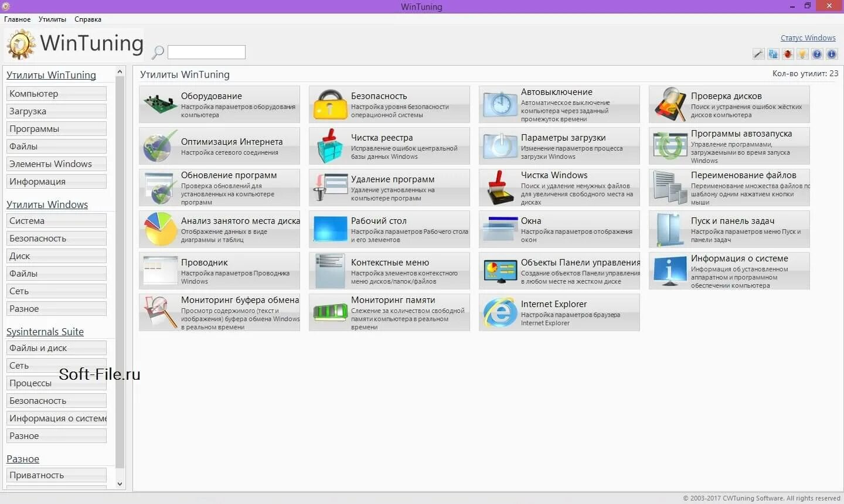Screen dimensions: 844x504
Task: Open Рабочий стол tile icon
Action: coord(330,229)
